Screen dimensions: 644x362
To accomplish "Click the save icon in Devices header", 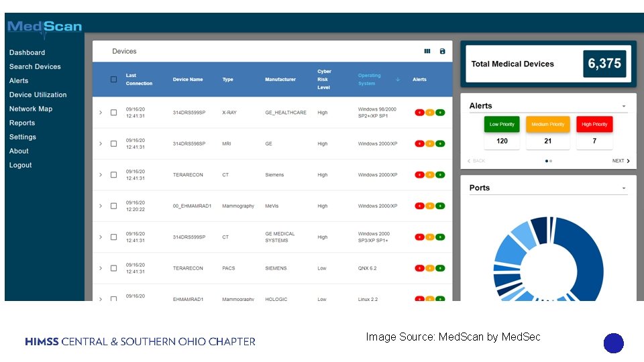I will click(442, 52).
